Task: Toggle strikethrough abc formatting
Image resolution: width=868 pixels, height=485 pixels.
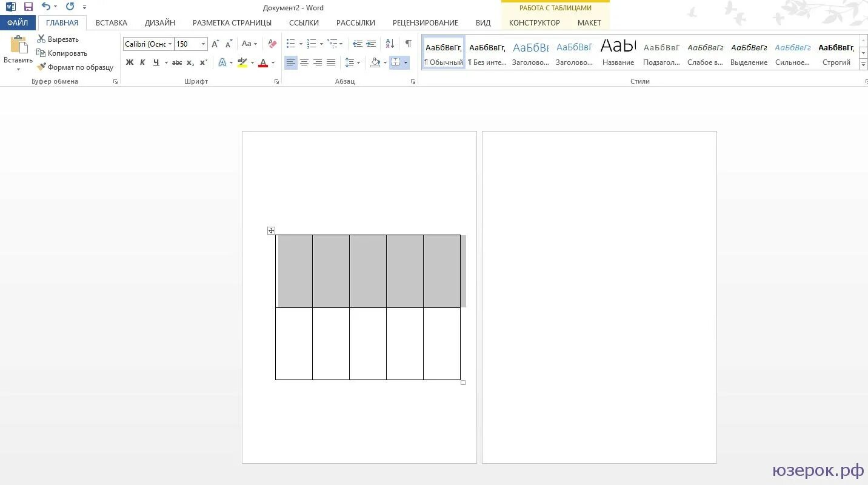Action: 177,62
